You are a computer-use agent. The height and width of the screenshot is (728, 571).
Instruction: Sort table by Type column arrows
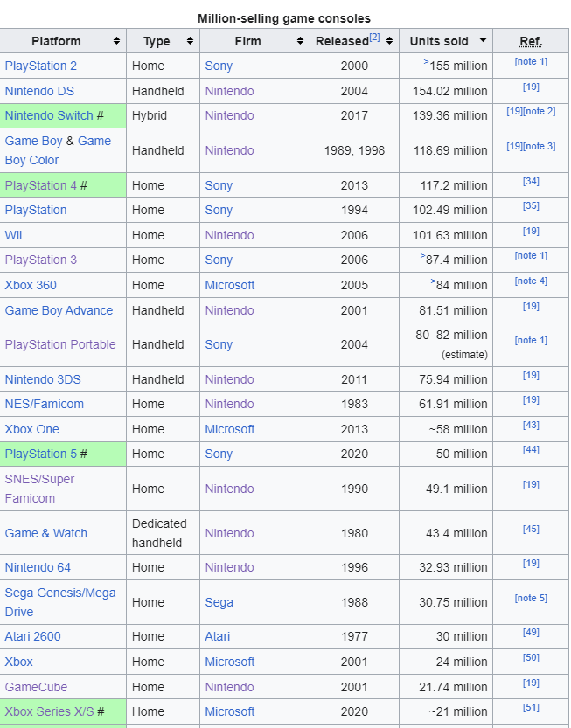(x=190, y=41)
